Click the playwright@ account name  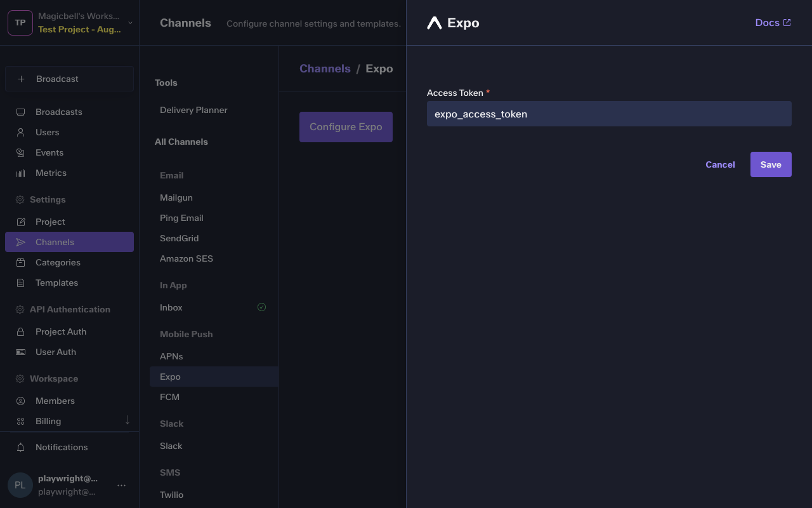coord(68,478)
